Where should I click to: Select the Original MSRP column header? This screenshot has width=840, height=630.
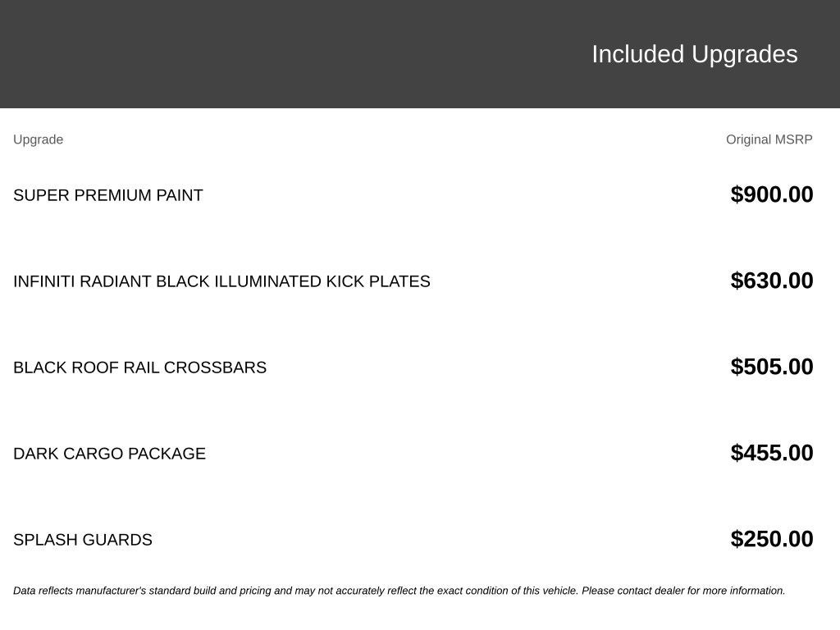(x=769, y=139)
